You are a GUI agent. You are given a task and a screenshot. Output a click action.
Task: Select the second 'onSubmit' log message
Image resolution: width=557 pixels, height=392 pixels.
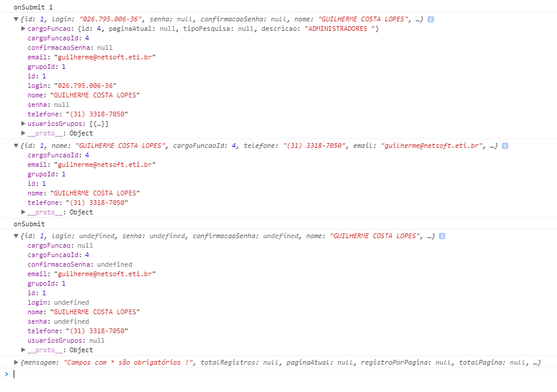[29, 224]
